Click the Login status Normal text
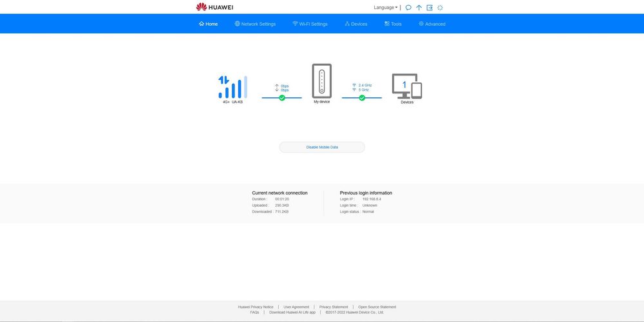 point(368,212)
